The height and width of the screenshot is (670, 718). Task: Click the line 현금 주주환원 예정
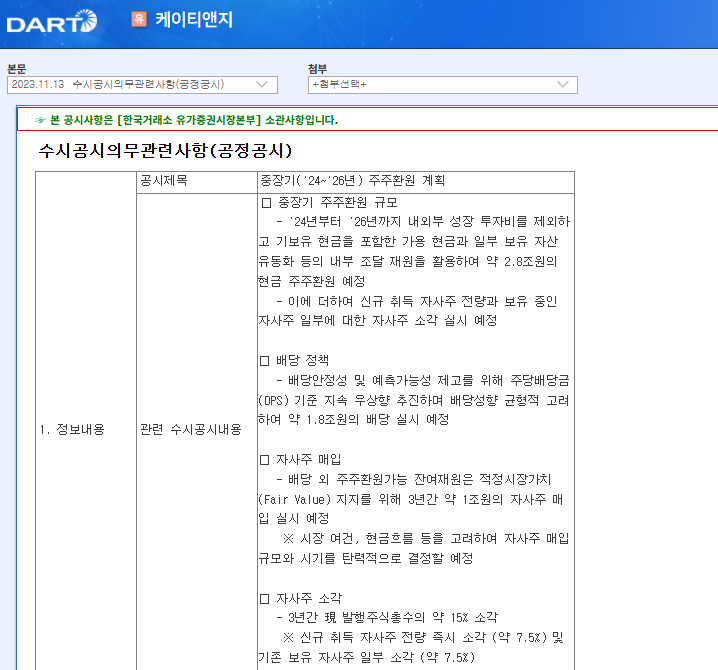(312, 281)
